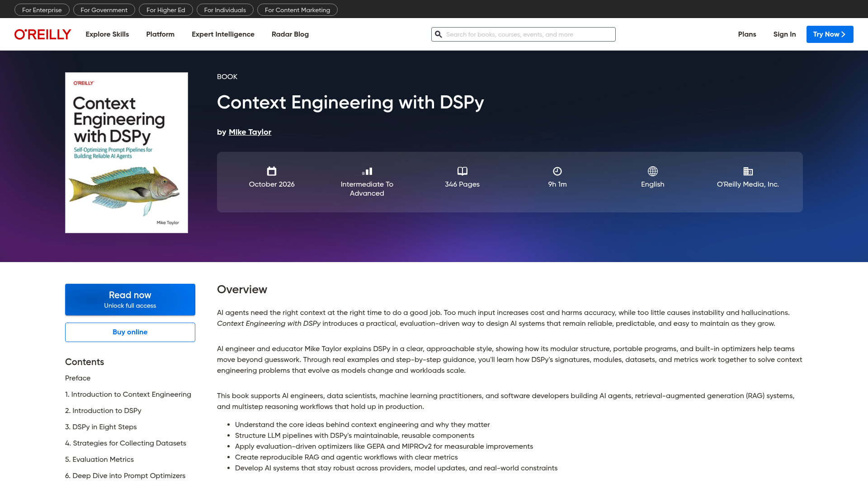Screen dimensions: 868x488
Task: Click the 346 Pages text
Action: pyautogui.click(x=462, y=184)
